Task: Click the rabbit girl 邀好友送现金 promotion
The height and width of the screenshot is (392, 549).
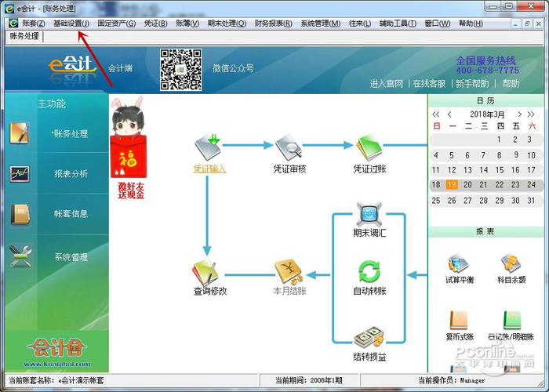Action: click(129, 147)
